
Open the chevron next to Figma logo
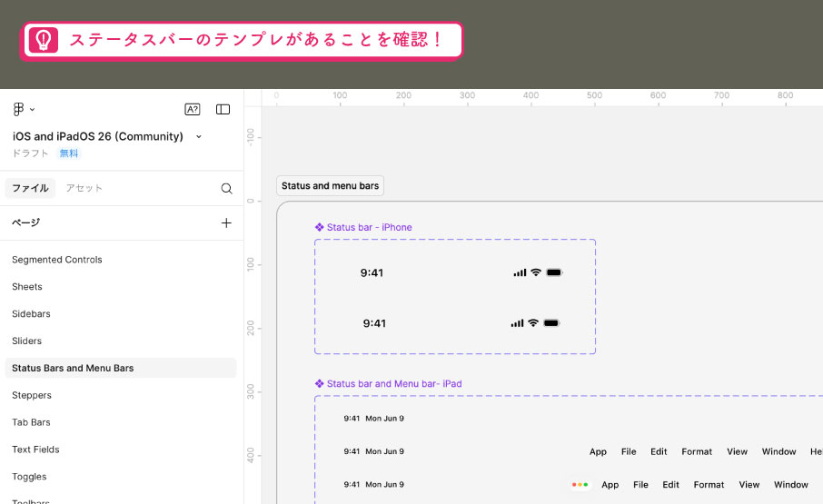click(x=32, y=110)
